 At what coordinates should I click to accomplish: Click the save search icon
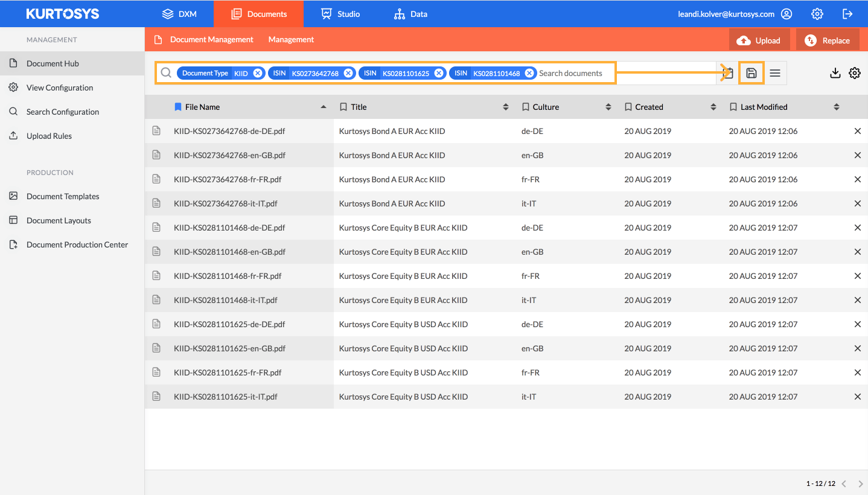[x=752, y=73]
